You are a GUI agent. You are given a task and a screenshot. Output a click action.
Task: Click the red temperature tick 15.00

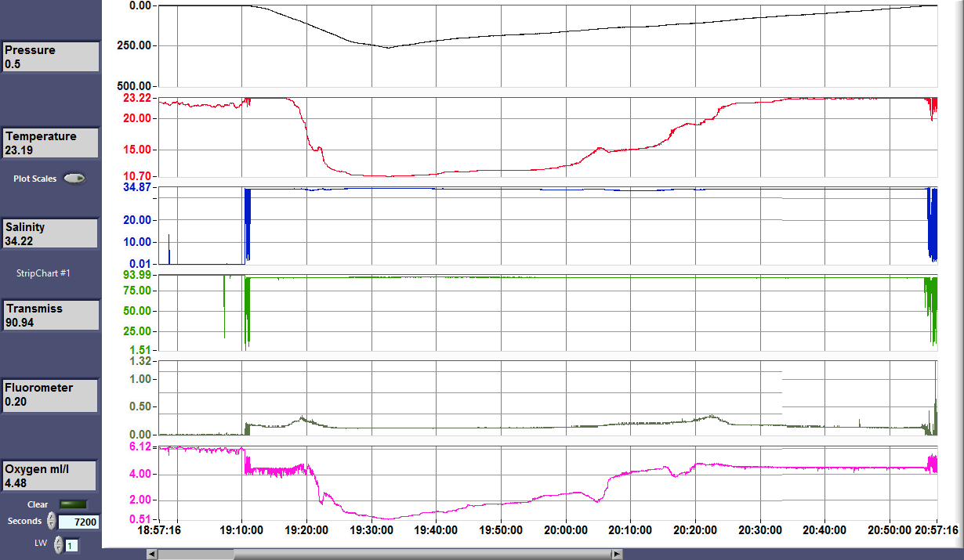(x=136, y=150)
